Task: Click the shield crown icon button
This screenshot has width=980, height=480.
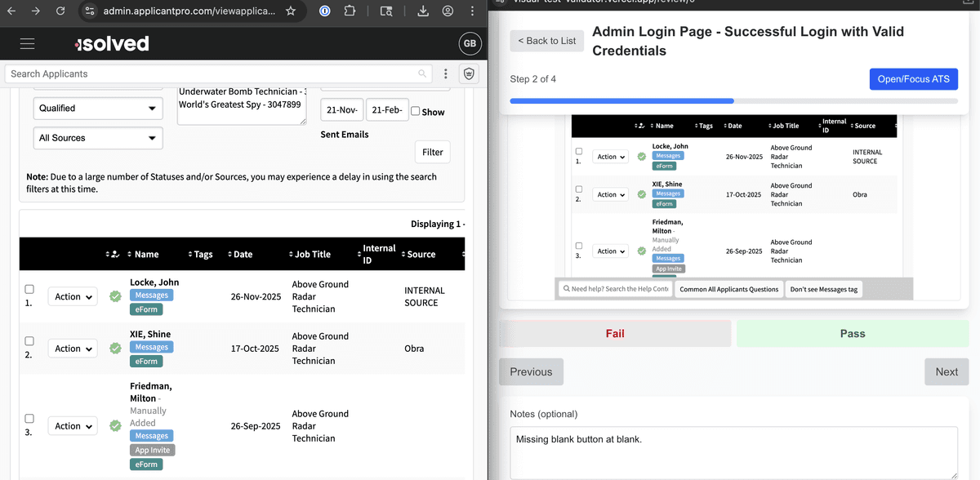Action: click(x=470, y=73)
